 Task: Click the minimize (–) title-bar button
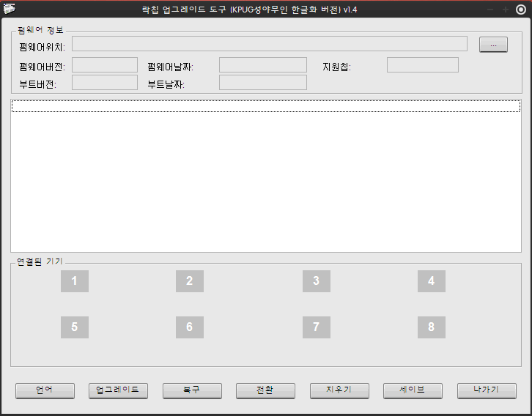point(490,10)
